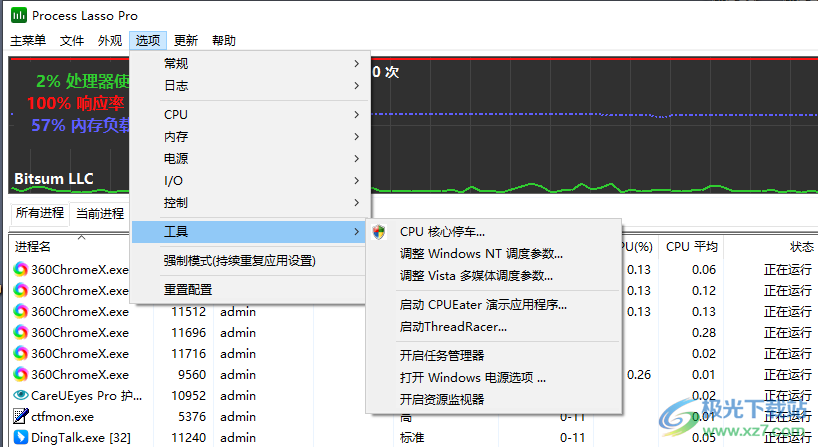Sort by the 状态 column header
This screenshot has width=818, height=447.
(x=802, y=247)
